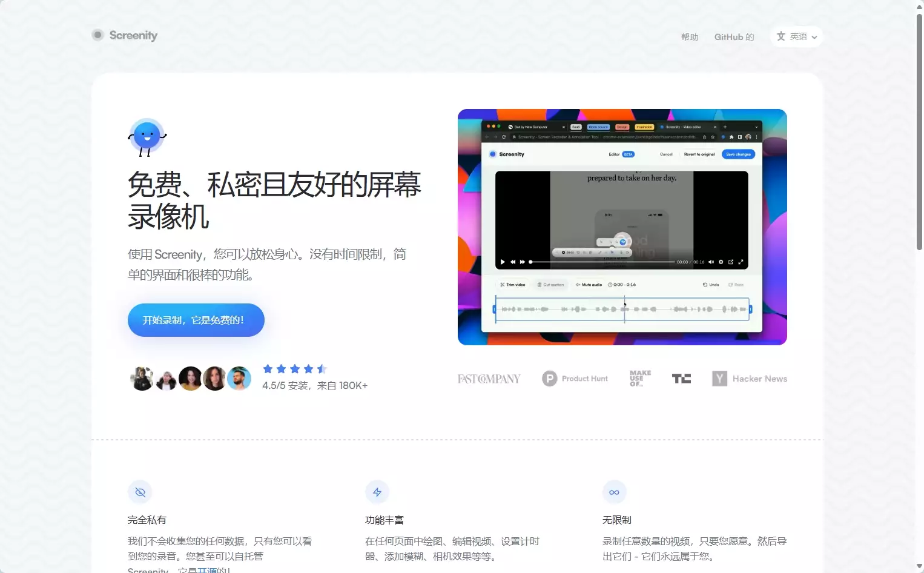Screen dimensions: 924x573
Task: Click the Screenity logo in the header
Action: tap(125, 35)
